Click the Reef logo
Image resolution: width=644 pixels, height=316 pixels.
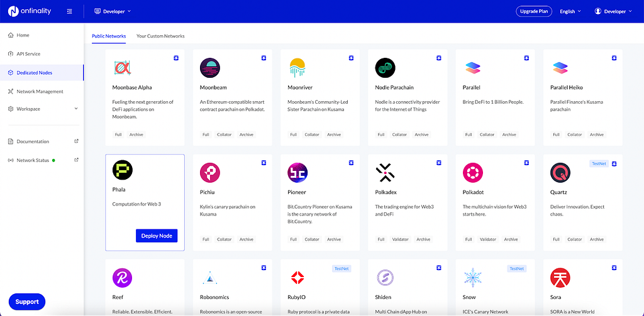(123, 278)
